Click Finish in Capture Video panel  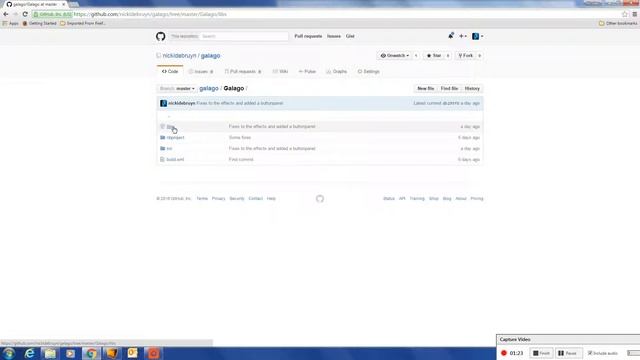point(541,353)
